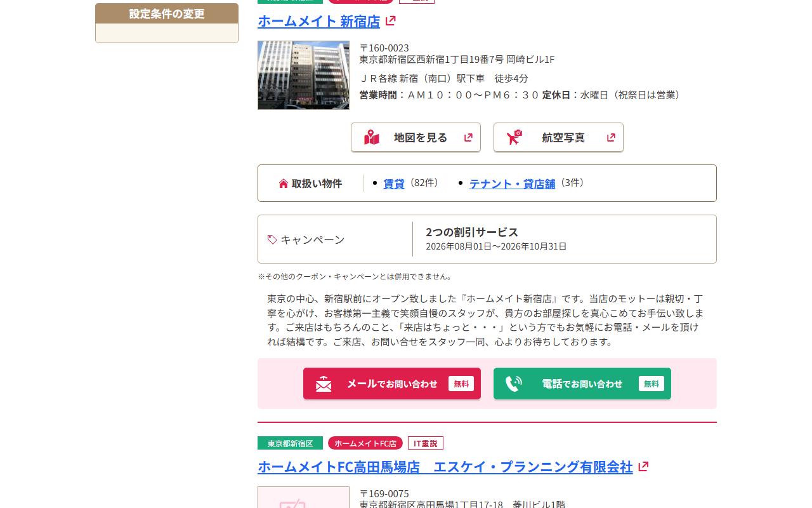Click the 東京都新宿区 green tag

pyautogui.click(x=290, y=443)
